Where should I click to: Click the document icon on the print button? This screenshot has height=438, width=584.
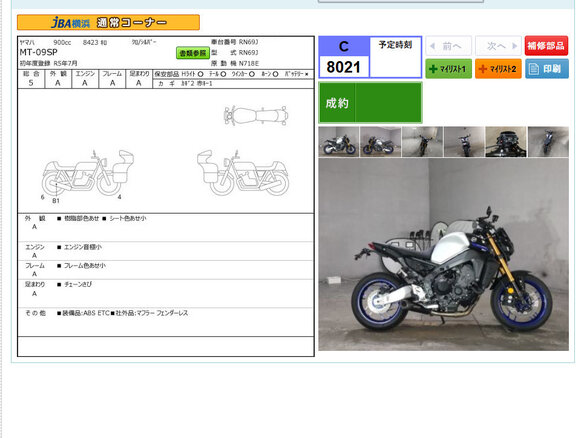[534, 69]
